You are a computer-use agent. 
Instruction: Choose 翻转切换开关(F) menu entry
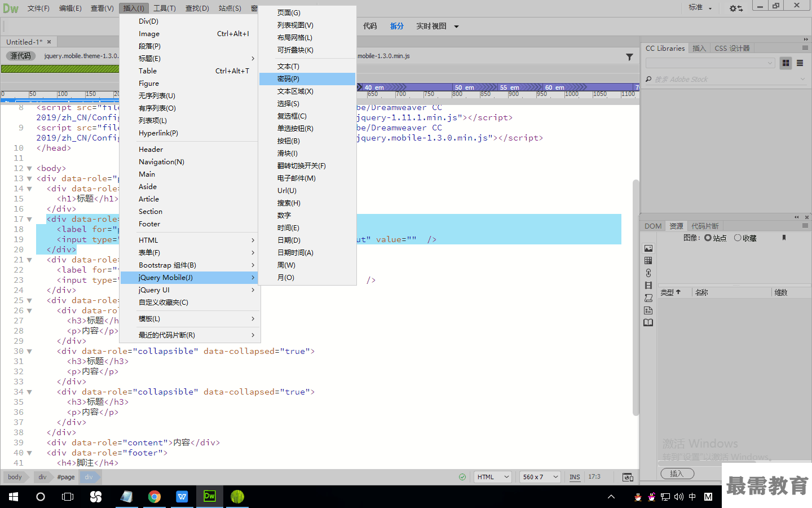[307, 166]
